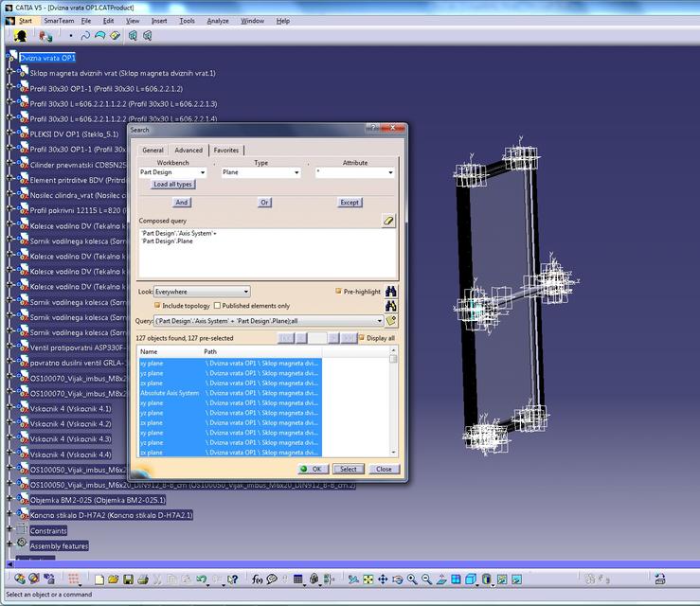The image size is (700, 606).
Task: Click the upper binoculars Search icon
Action: 391,292
